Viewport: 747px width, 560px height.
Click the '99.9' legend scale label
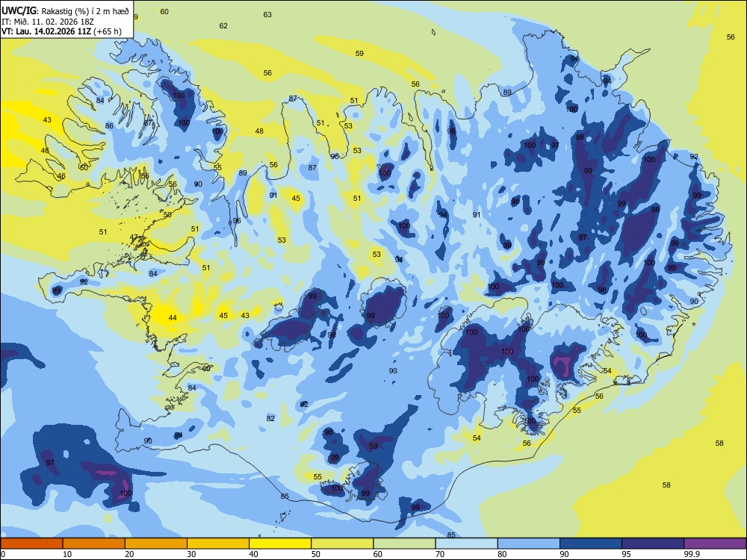coord(692,554)
